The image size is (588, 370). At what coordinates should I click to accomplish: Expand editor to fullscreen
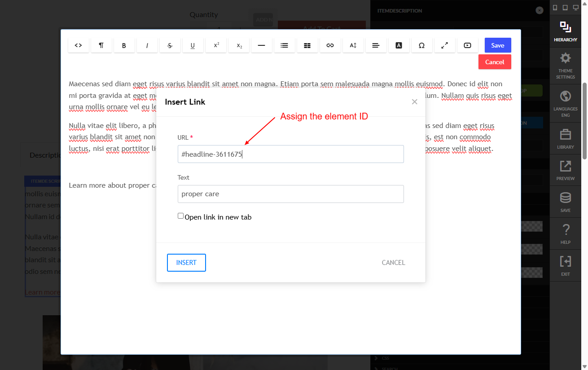tap(445, 45)
